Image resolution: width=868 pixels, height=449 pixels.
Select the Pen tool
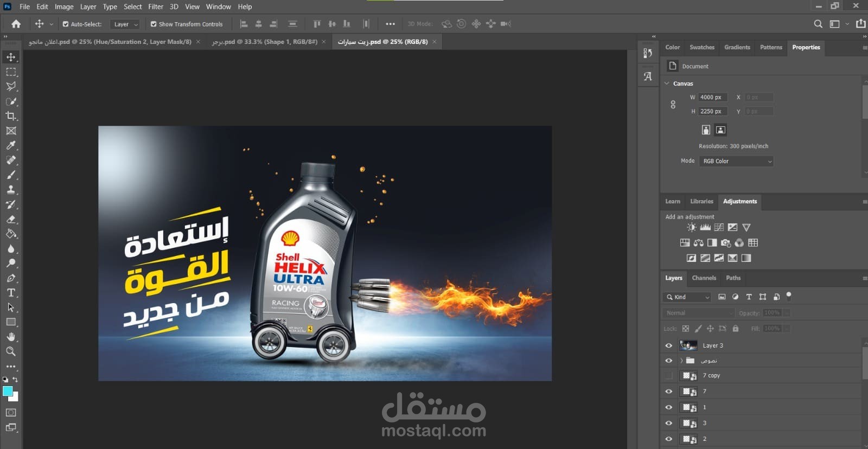tap(11, 278)
